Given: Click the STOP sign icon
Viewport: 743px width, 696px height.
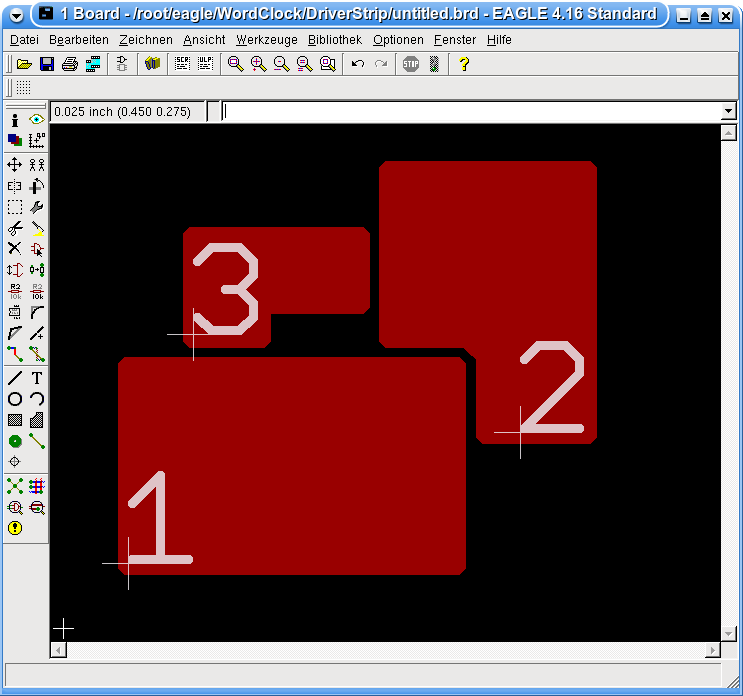Looking at the screenshot, I should tap(411, 64).
